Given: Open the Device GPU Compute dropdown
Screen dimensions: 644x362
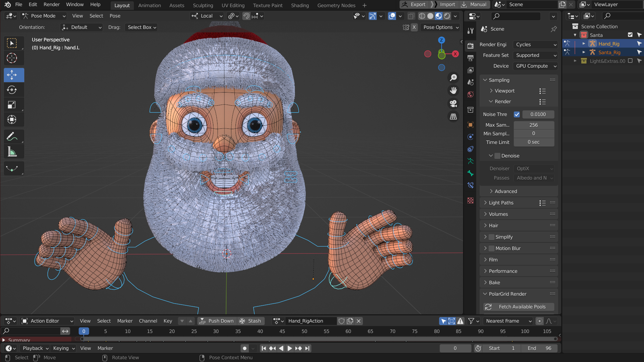Looking at the screenshot, I should click(535, 66).
